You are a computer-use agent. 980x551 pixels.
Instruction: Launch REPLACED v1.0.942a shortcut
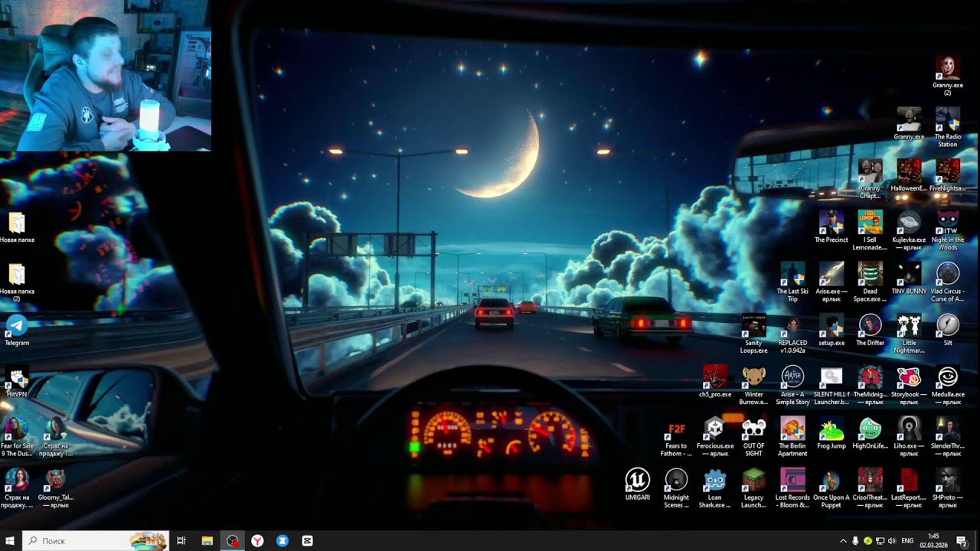pyautogui.click(x=792, y=334)
